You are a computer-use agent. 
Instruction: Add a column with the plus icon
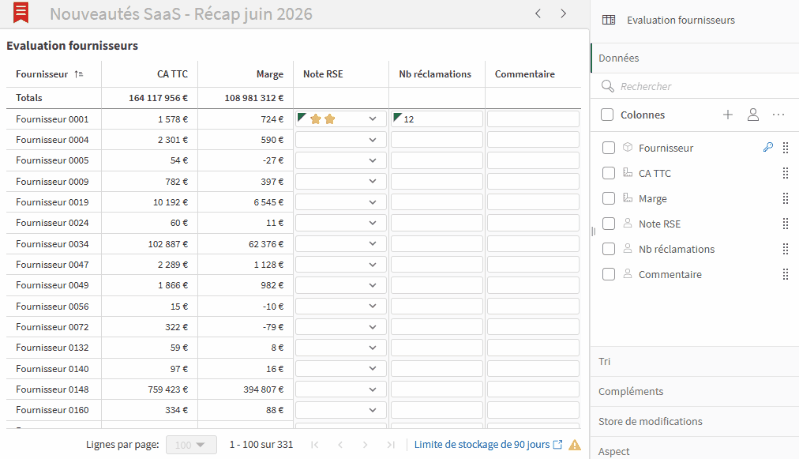728,115
